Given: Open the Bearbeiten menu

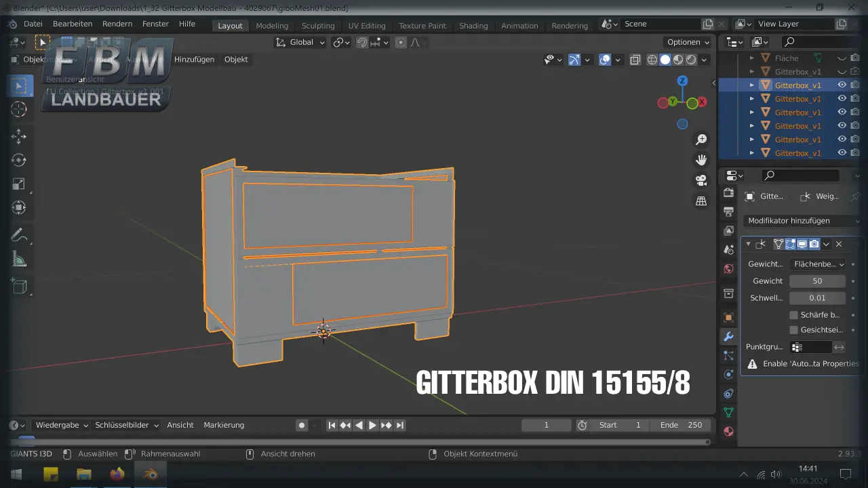Looking at the screenshot, I should click(73, 24).
